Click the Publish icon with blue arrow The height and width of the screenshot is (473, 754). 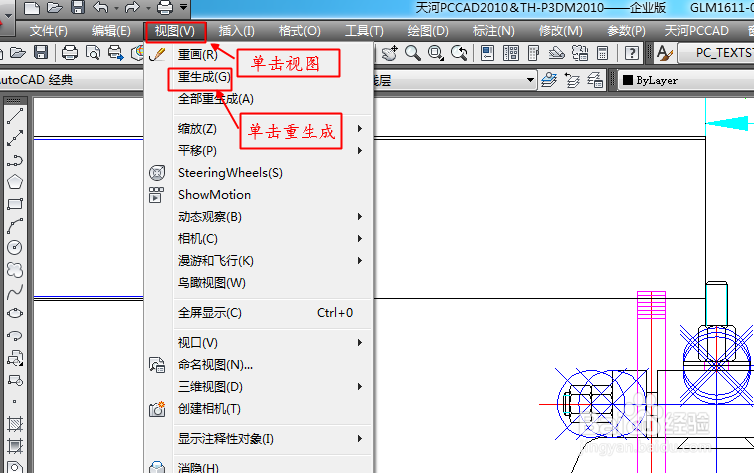(x=115, y=53)
